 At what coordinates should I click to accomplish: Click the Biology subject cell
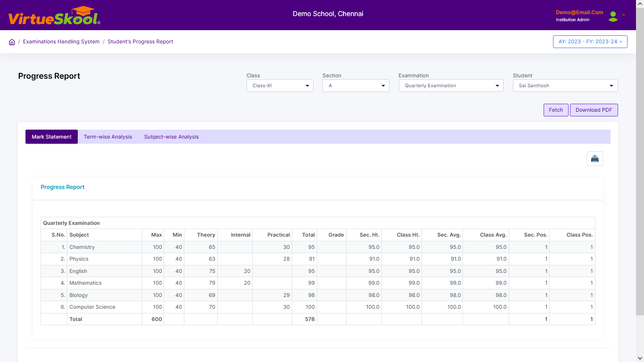[x=105, y=295]
